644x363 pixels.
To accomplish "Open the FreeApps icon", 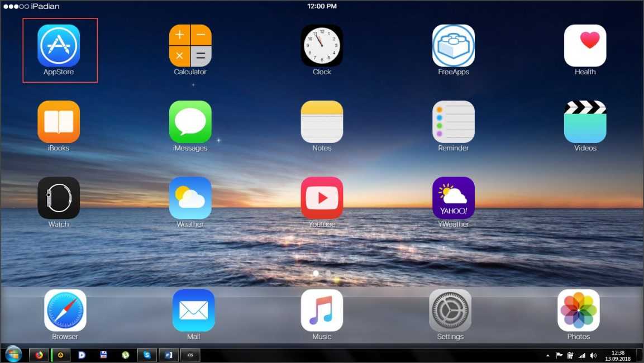I will tap(454, 46).
